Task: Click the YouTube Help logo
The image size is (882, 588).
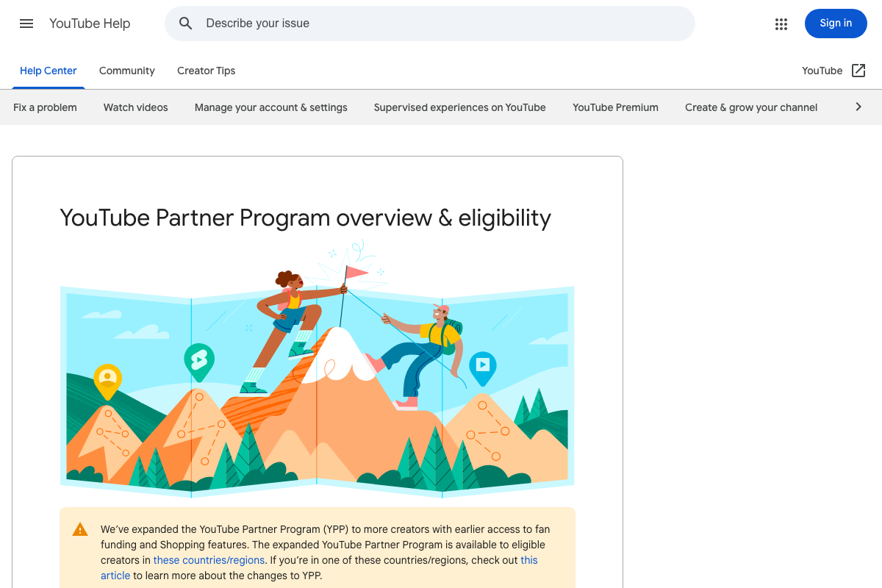Action: tap(90, 23)
